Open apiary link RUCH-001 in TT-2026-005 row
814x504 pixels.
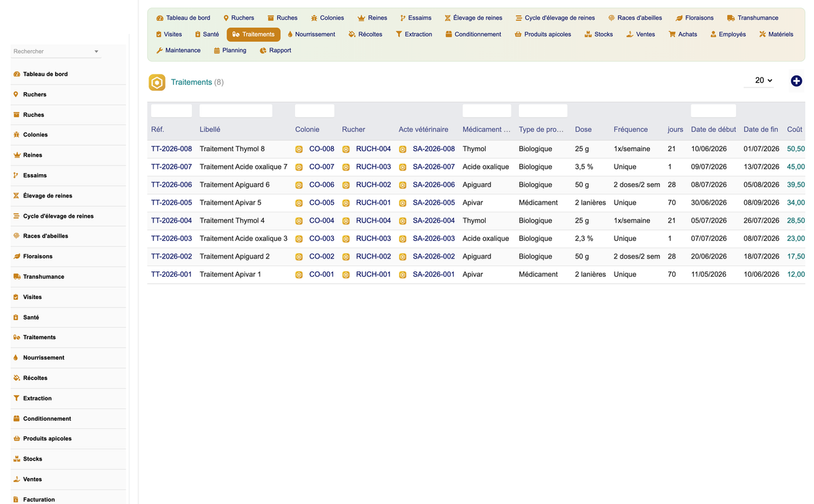tap(373, 203)
